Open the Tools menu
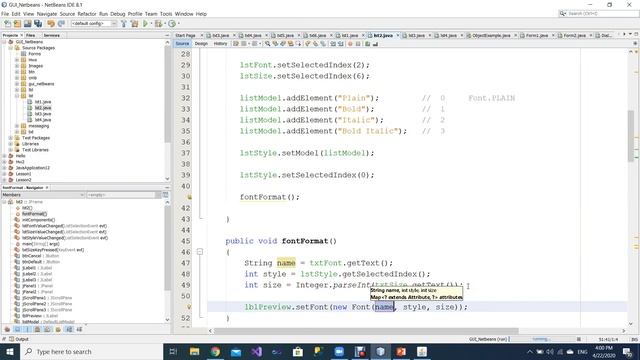The image size is (640, 360). point(166,14)
